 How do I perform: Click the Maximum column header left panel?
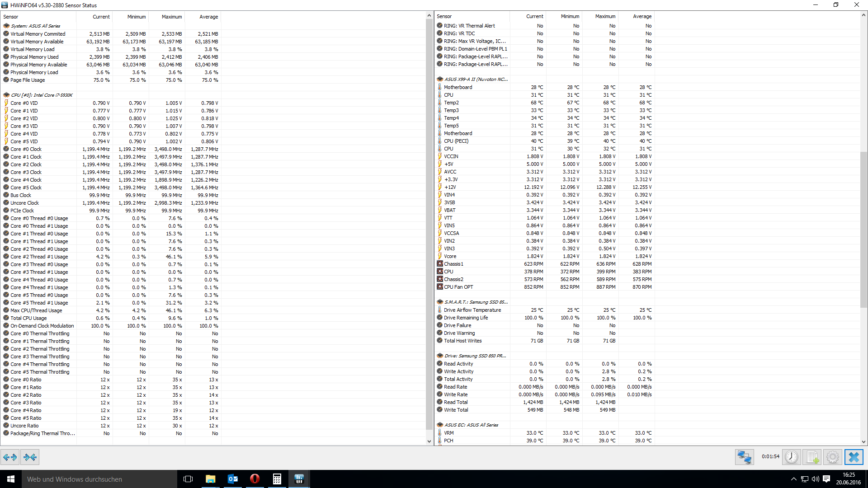point(172,17)
